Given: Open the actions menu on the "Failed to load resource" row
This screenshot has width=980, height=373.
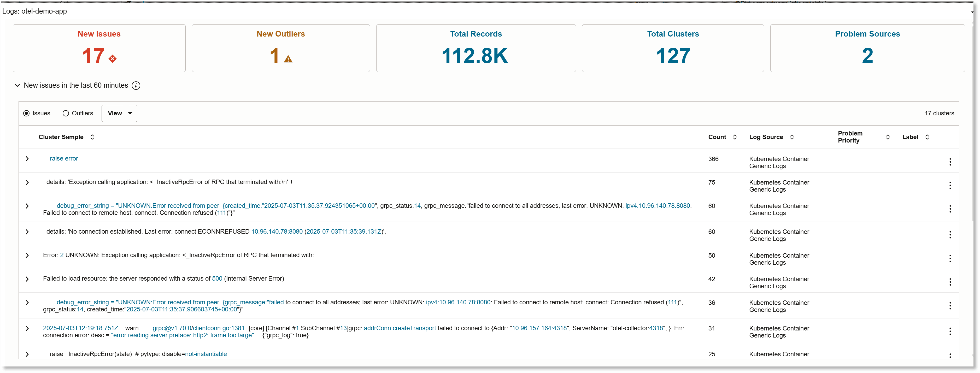Looking at the screenshot, I should click(x=950, y=282).
